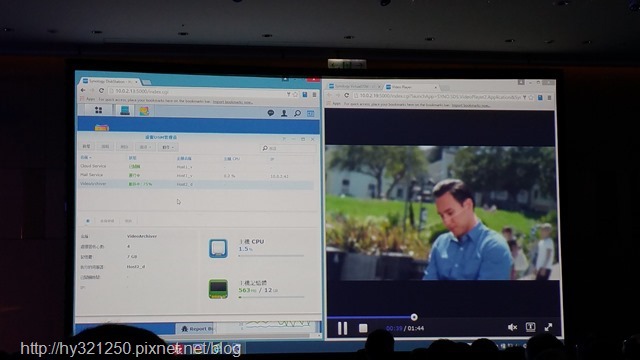Open the folder shortcut on DSM desktop
The width and height of the screenshot is (640, 360).
(x=102, y=128)
